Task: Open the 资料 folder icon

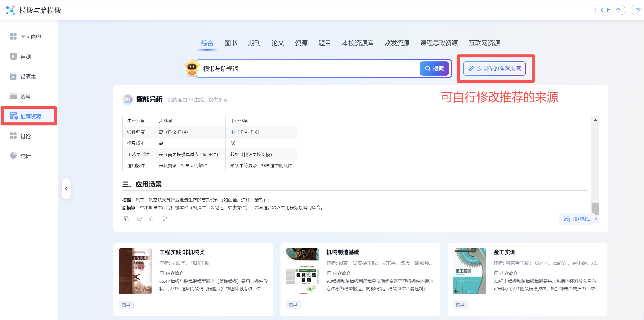Action: (x=13, y=96)
